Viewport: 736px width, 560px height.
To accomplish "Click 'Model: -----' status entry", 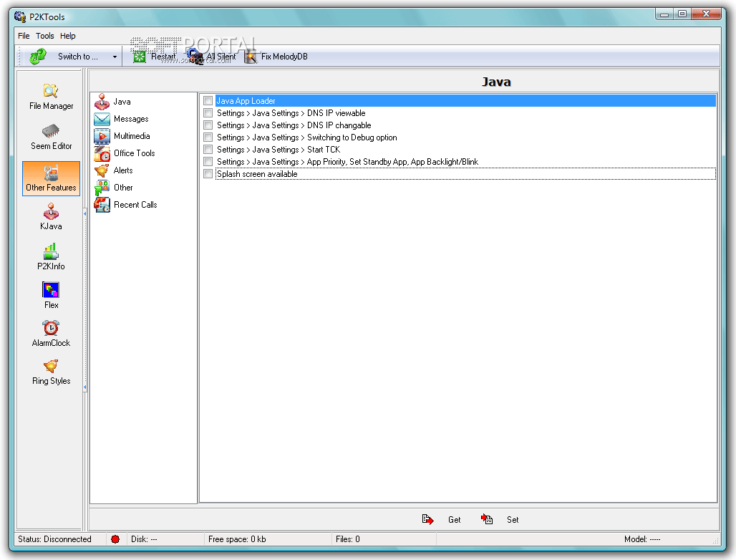I will 642,539.
